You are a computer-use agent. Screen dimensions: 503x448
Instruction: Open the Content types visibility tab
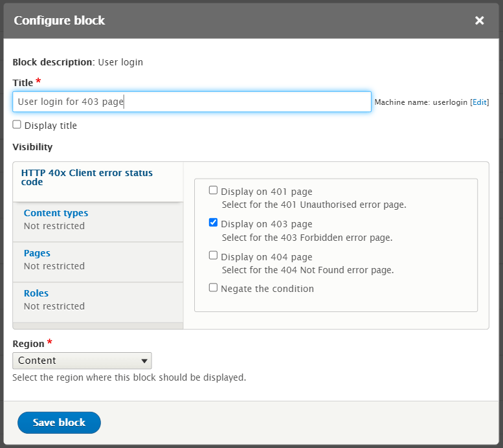[x=56, y=213]
